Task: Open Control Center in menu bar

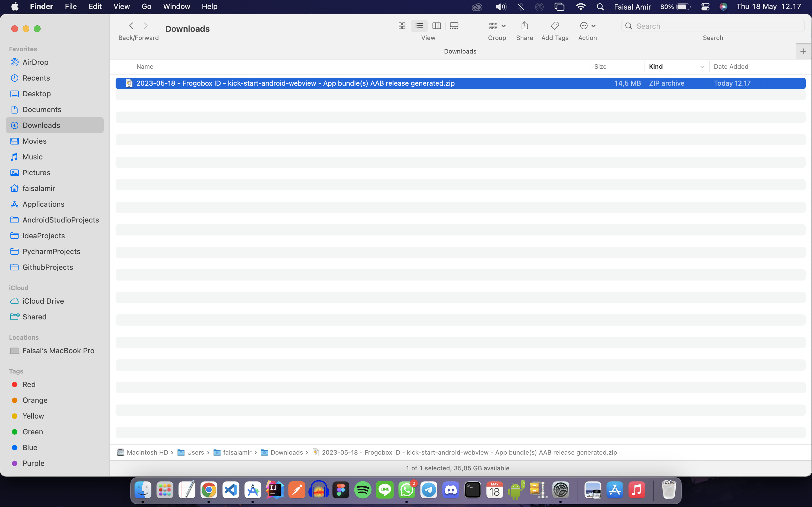Action: point(705,7)
